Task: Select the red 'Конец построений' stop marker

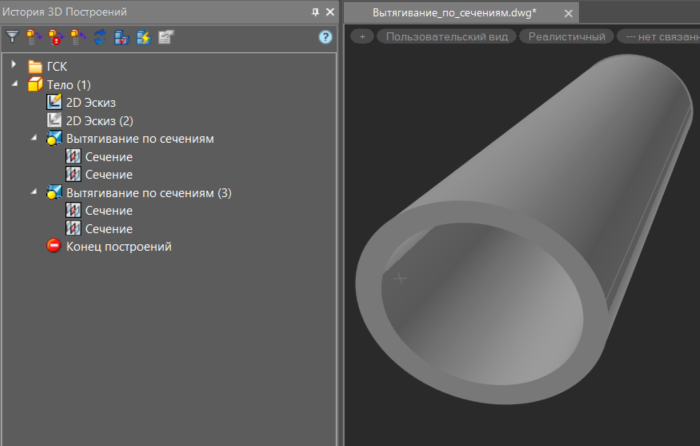Action: [53, 246]
